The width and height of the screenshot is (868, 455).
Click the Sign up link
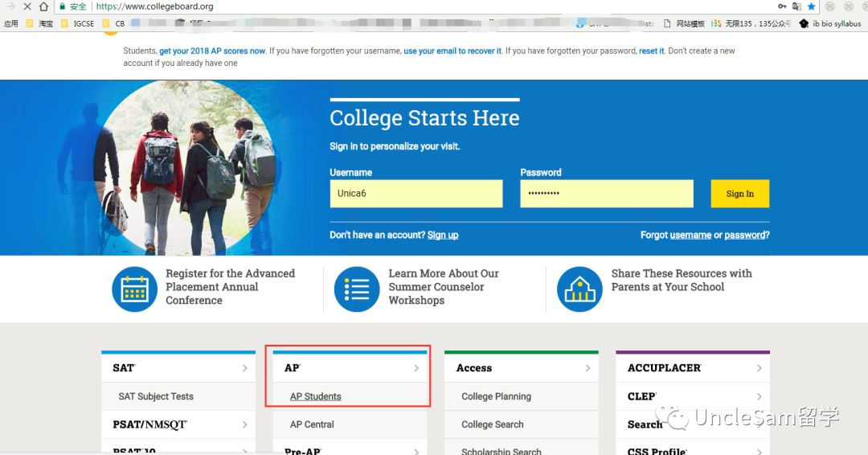pos(443,236)
